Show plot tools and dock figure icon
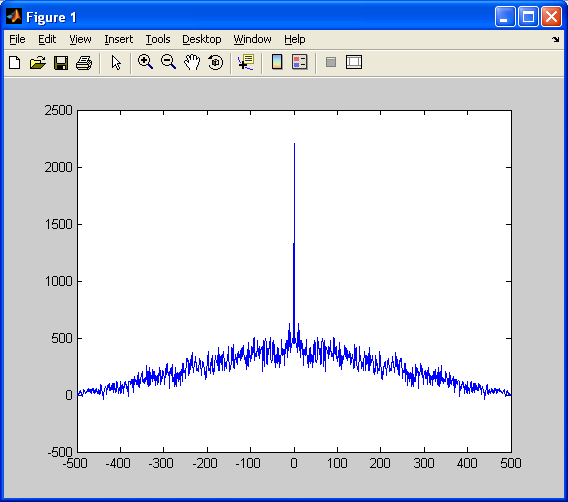568x502 pixels. pyautogui.click(x=354, y=62)
